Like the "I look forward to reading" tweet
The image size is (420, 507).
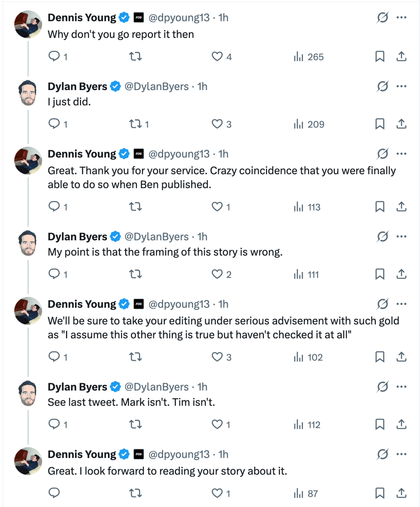click(x=217, y=493)
